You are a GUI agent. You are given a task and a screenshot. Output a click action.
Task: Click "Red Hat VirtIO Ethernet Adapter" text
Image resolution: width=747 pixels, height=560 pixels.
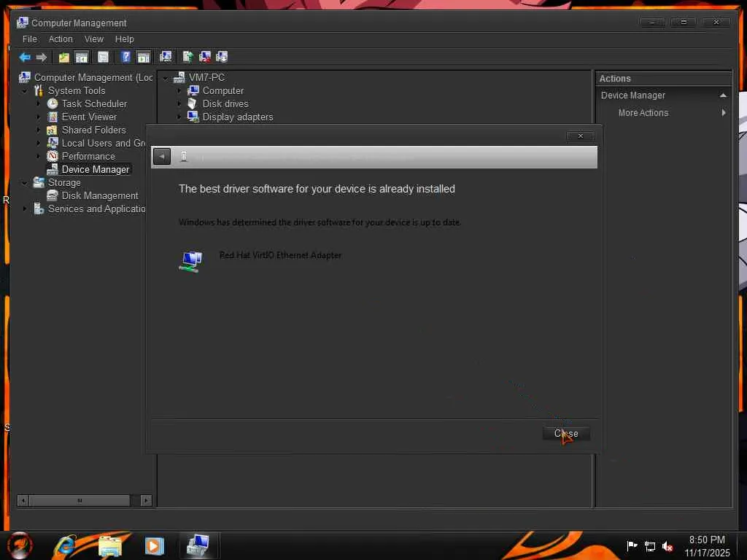[280, 255]
